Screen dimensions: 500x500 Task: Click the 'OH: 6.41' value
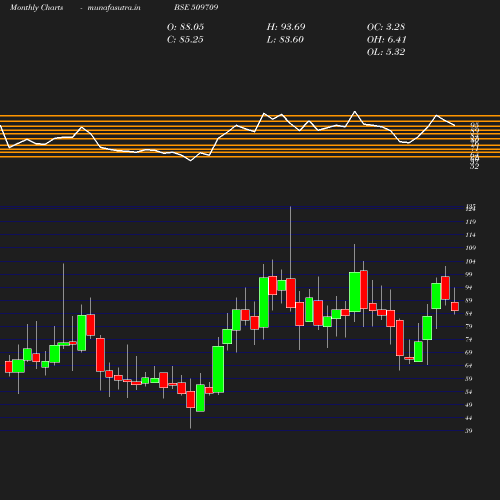387,40
